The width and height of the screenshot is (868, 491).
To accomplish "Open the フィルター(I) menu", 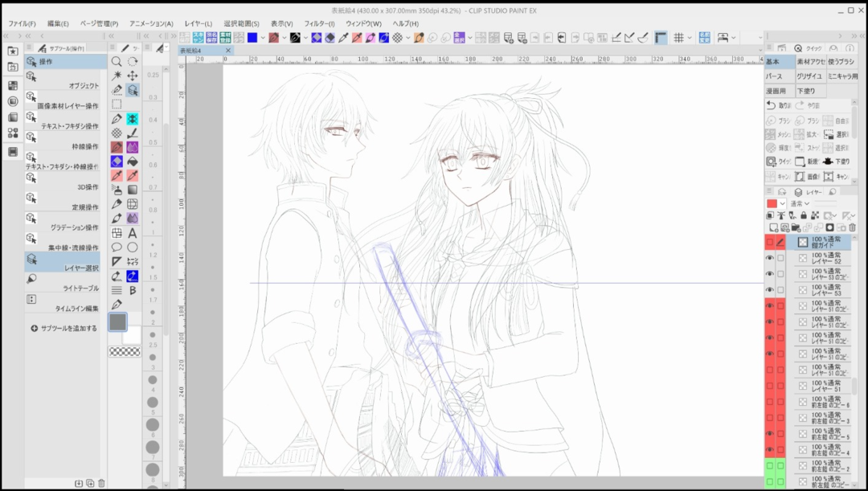I will (319, 23).
